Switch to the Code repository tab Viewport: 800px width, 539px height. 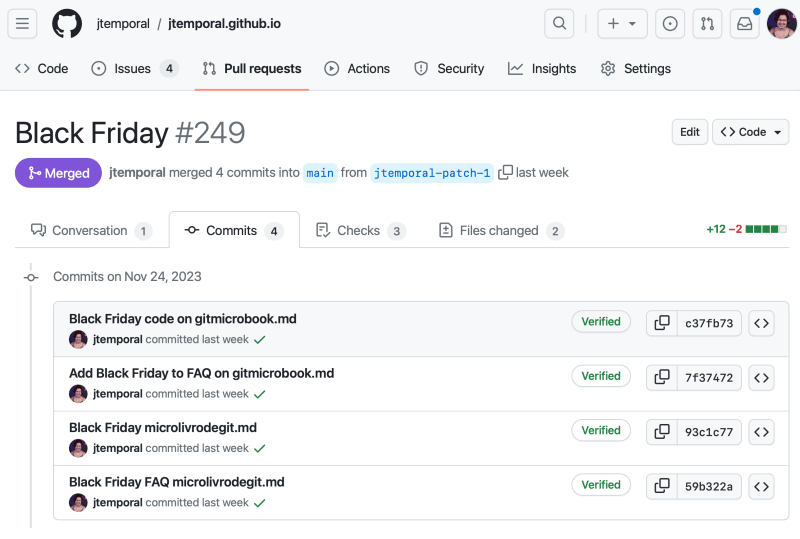(x=42, y=68)
